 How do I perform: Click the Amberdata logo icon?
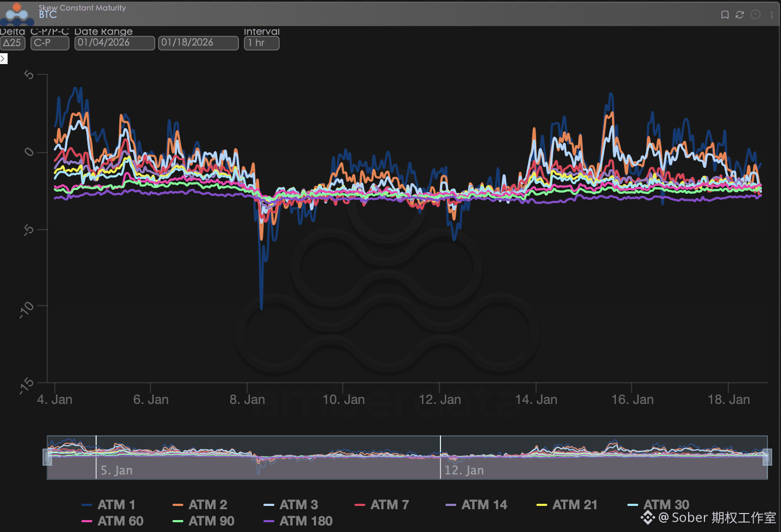[x=16, y=14]
